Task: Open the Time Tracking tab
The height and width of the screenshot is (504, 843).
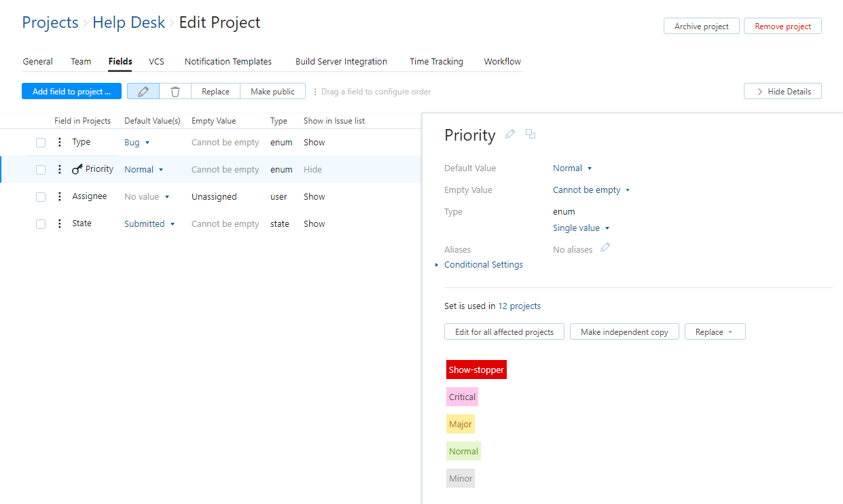Action: click(436, 62)
